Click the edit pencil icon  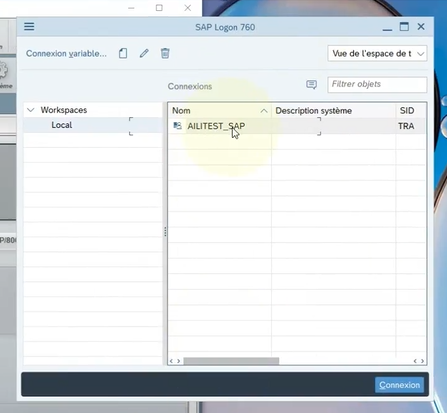coord(144,53)
